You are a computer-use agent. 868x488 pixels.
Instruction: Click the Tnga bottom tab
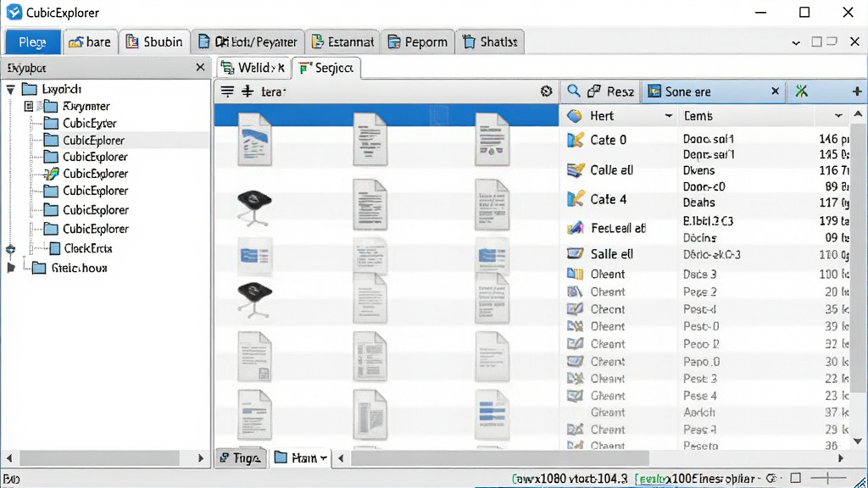coord(240,457)
